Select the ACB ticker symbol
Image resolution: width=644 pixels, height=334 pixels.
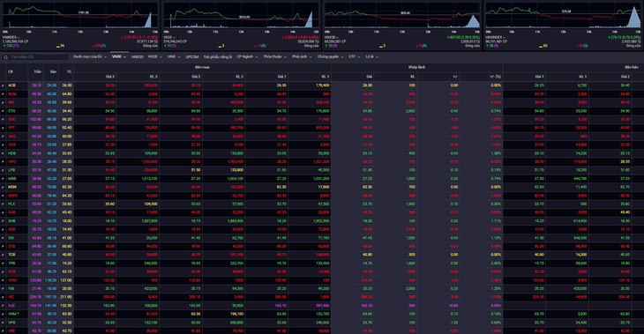[11, 85]
